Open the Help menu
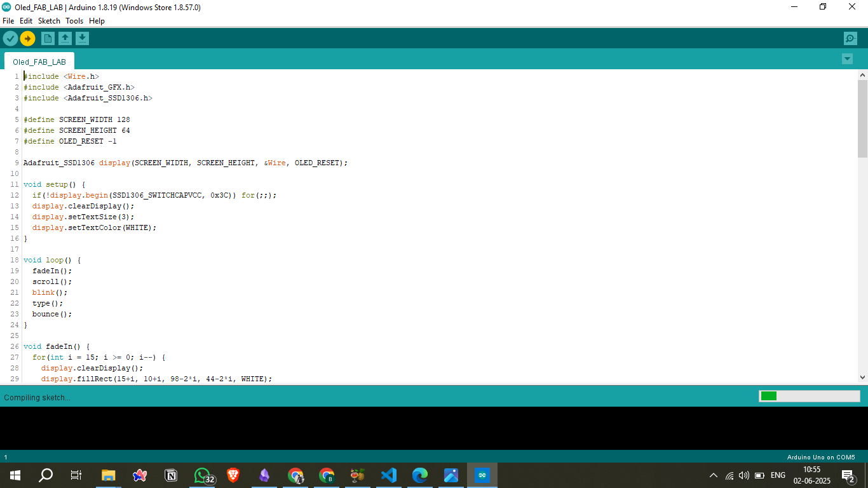The image size is (868, 488). coord(97,21)
